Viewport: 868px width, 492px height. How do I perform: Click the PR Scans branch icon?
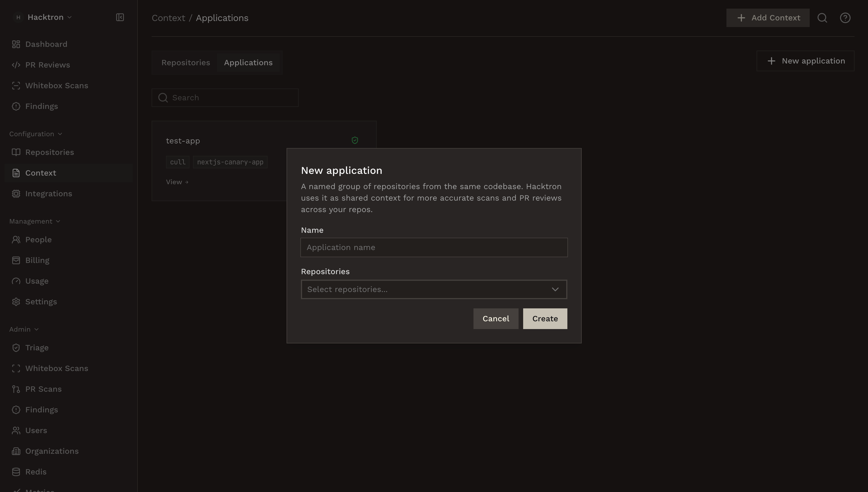pyautogui.click(x=16, y=389)
